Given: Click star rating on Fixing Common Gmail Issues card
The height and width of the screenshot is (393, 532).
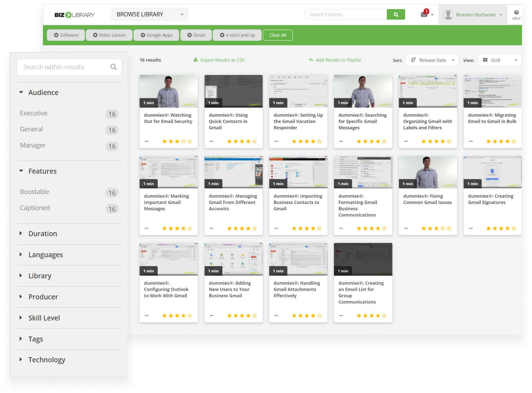Looking at the screenshot, I should (436, 228).
